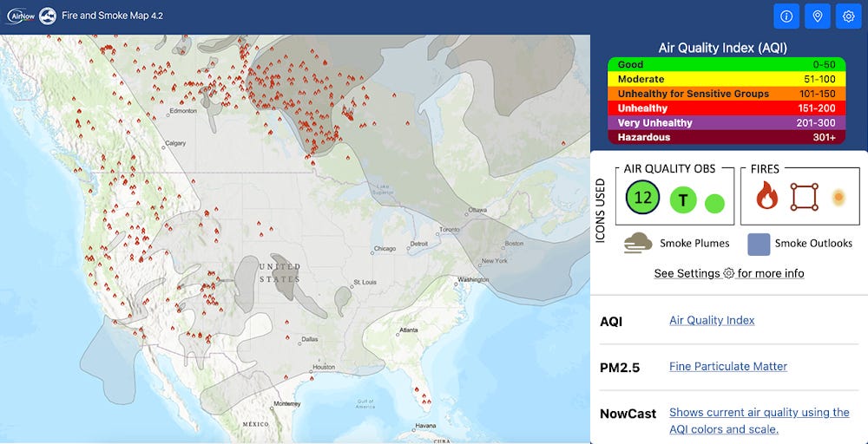868x444 pixels.
Task: Click the AirNow logo
Action: (x=20, y=16)
